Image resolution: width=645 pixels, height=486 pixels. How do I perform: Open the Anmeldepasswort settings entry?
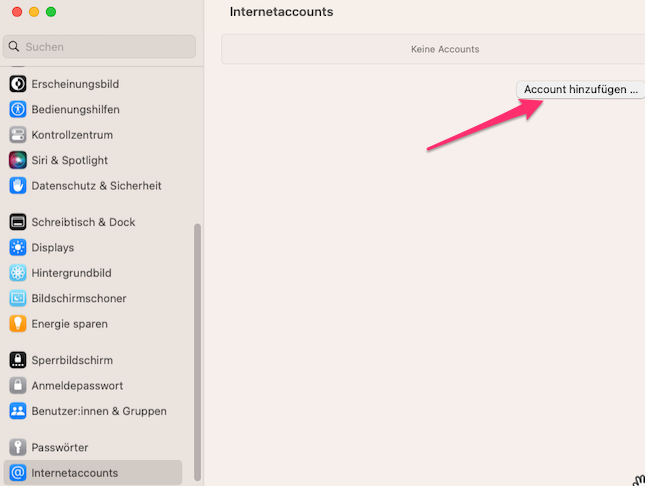(x=77, y=385)
